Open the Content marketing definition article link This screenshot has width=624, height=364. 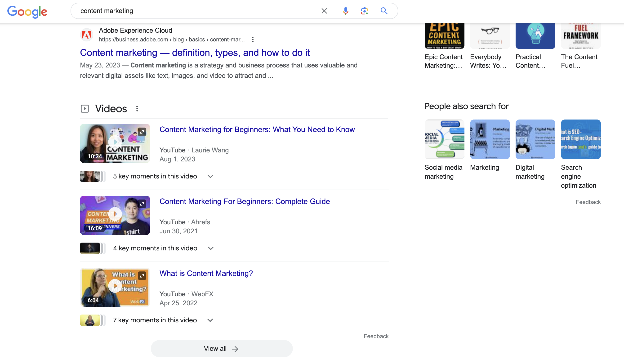pyautogui.click(x=195, y=53)
